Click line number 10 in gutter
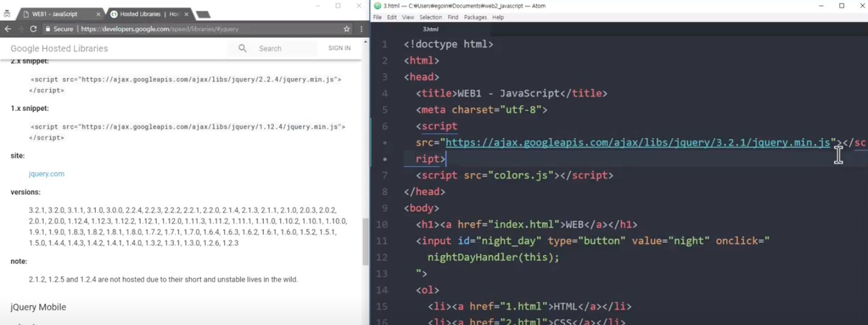Viewport: 868px width, 325px height. 382,225
